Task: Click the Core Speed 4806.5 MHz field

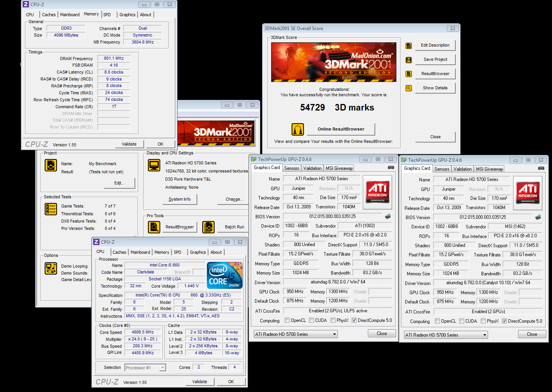Action: tap(143, 332)
